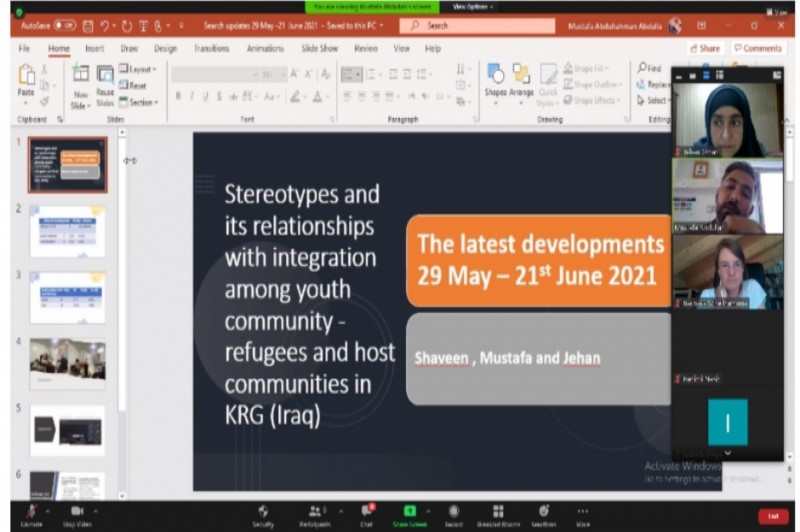This screenshot has width=800, height=532.
Task: Unmute the microphone in Zoom toolbar
Action: point(31,512)
